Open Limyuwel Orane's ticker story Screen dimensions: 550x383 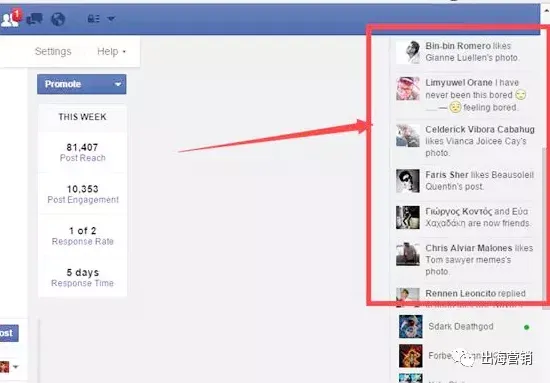465,95
